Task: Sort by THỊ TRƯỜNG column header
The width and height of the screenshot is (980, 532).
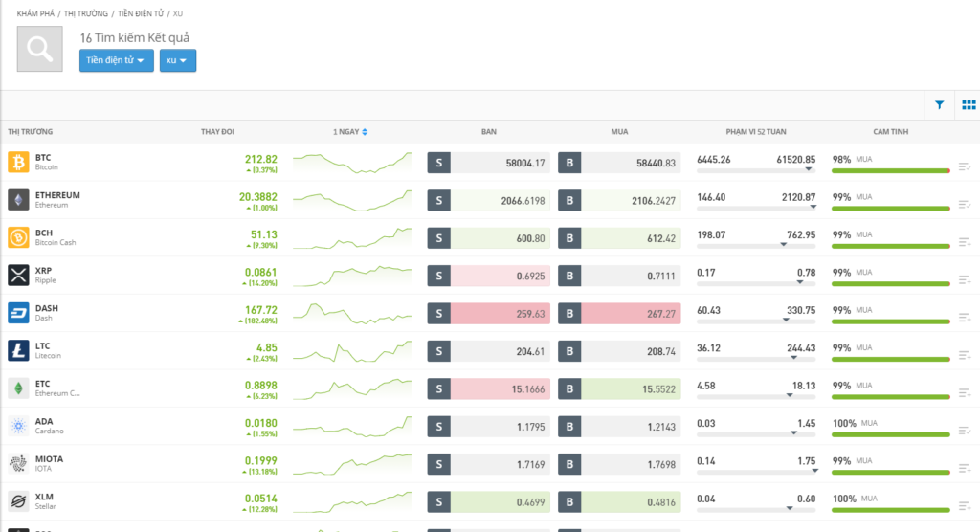Action: pyautogui.click(x=30, y=132)
